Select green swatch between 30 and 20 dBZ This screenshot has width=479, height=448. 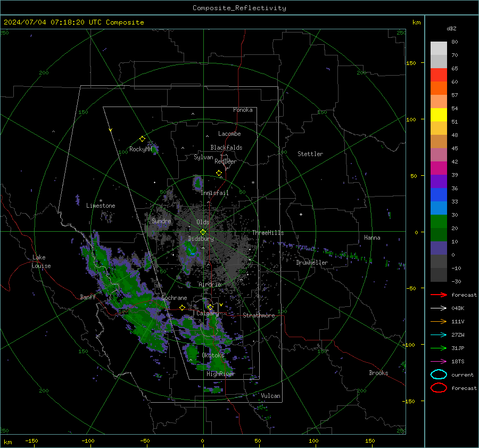439,222
